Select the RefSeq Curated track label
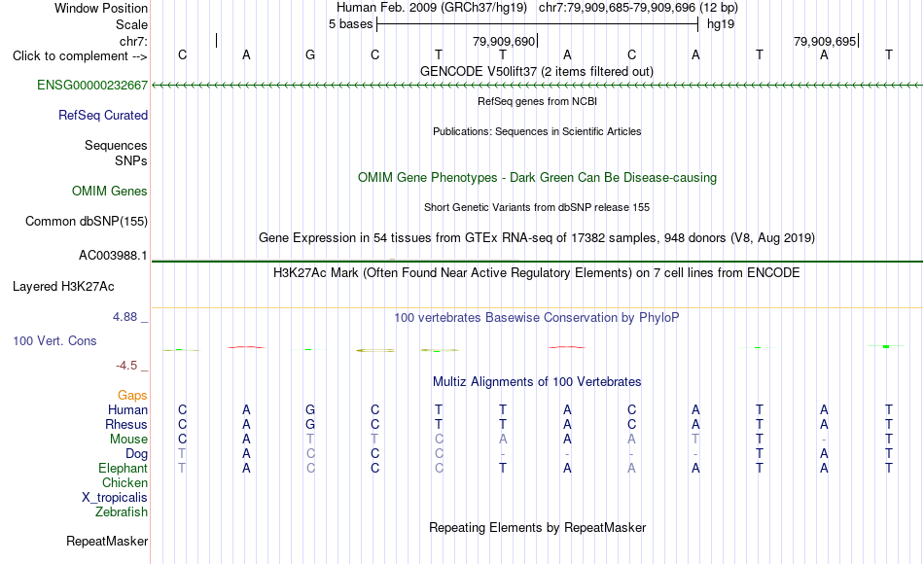 (x=102, y=115)
